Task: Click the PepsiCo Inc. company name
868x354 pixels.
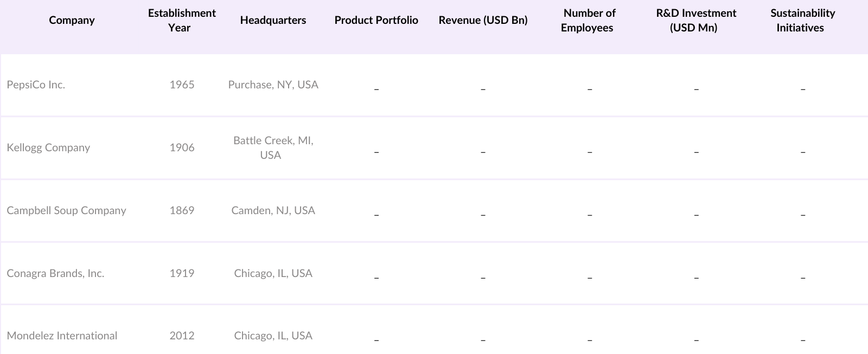Action: click(x=36, y=85)
